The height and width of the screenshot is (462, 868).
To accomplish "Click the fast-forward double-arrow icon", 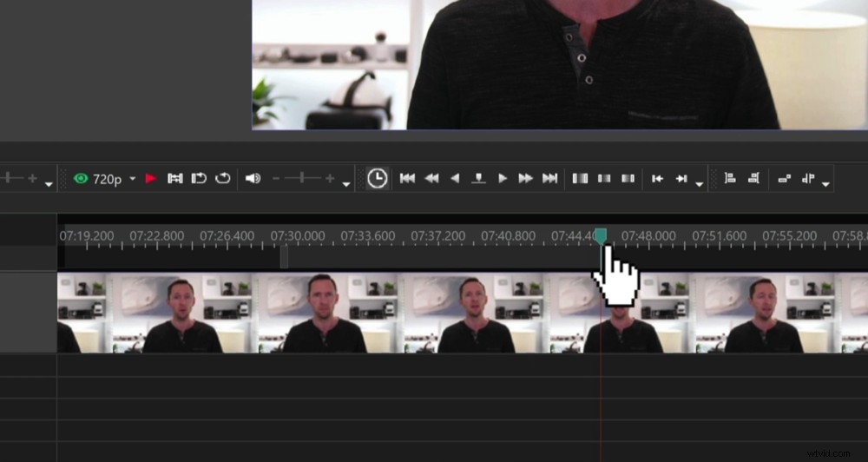I will coord(526,178).
